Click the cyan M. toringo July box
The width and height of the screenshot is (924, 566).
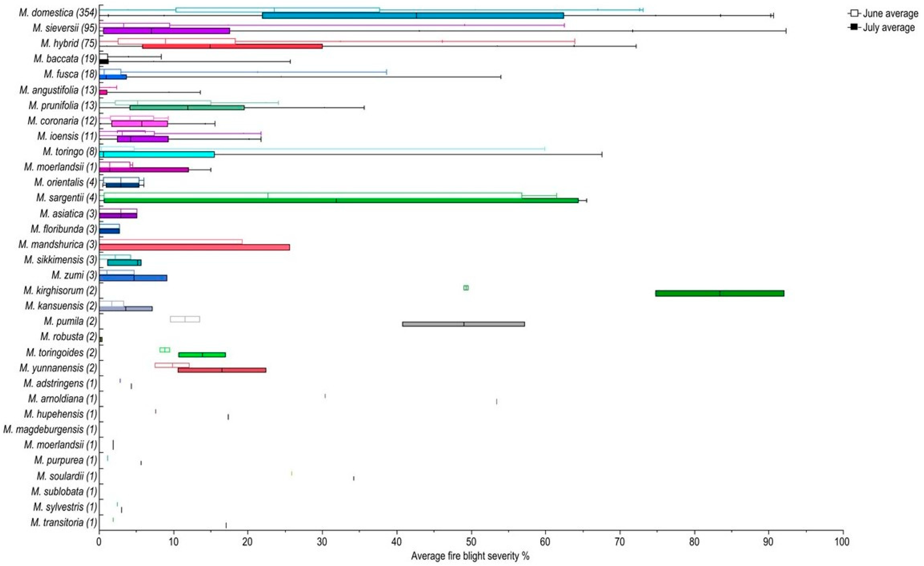click(x=157, y=154)
